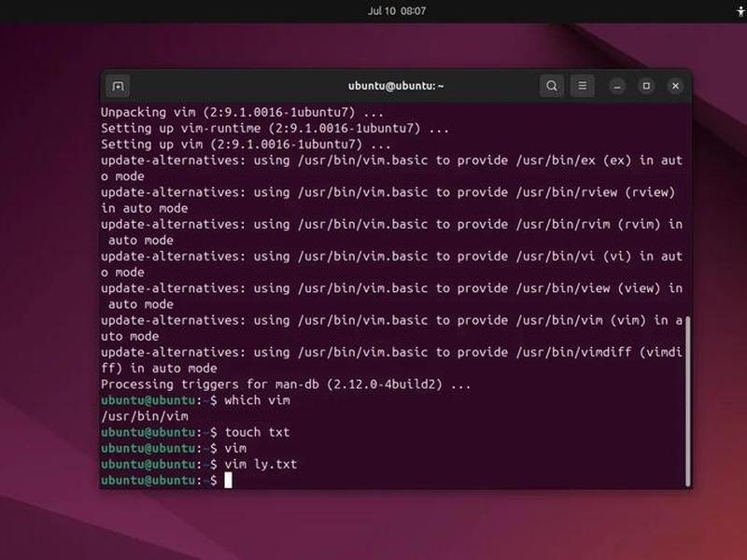Click the terminal cursor at the last prompt
The height and width of the screenshot is (560, 747).
pyautogui.click(x=228, y=480)
